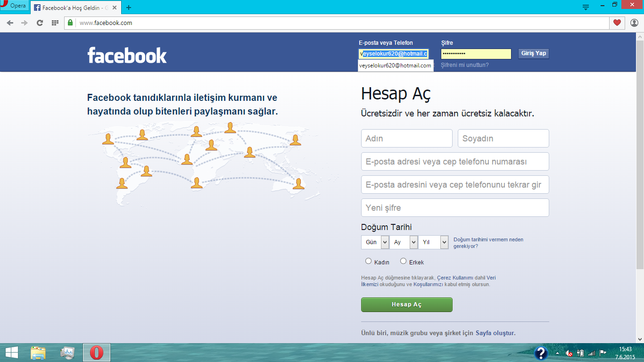644x362 pixels.
Task: Open the Sayfa oluştur link
Action: [x=495, y=333]
